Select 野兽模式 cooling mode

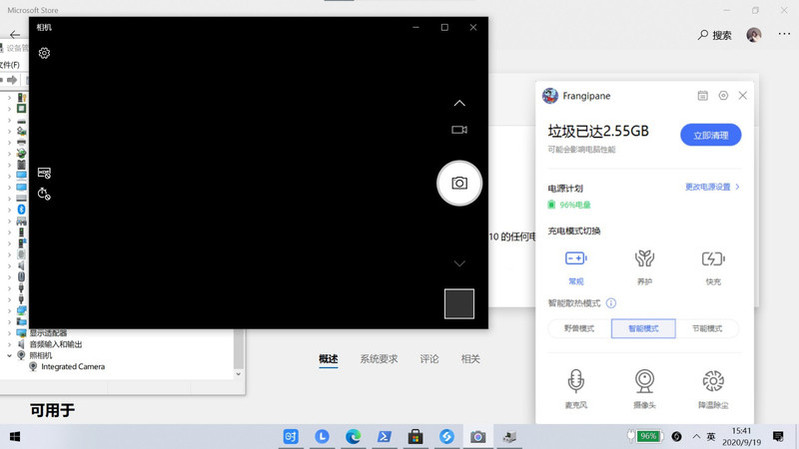point(580,328)
